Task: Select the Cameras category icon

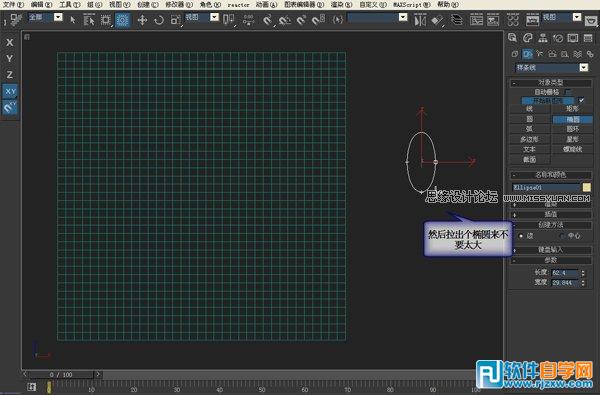Action: pyautogui.click(x=552, y=54)
